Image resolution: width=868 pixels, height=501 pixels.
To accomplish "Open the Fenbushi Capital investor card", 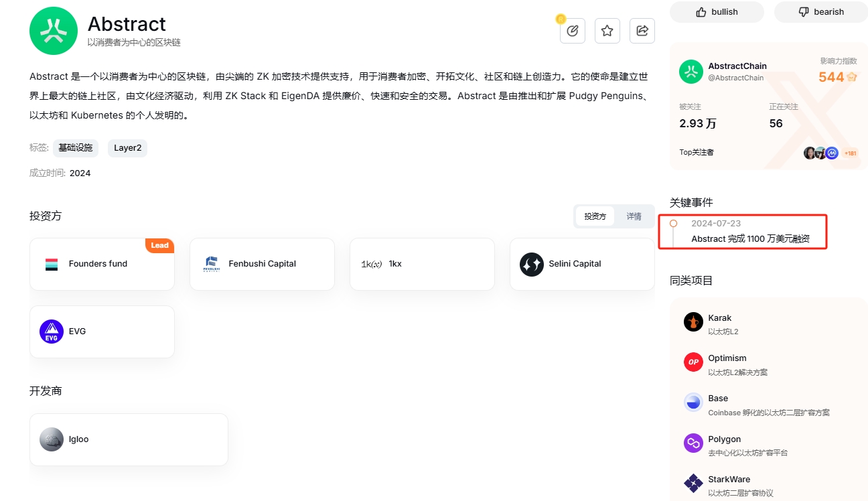I will click(x=262, y=264).
